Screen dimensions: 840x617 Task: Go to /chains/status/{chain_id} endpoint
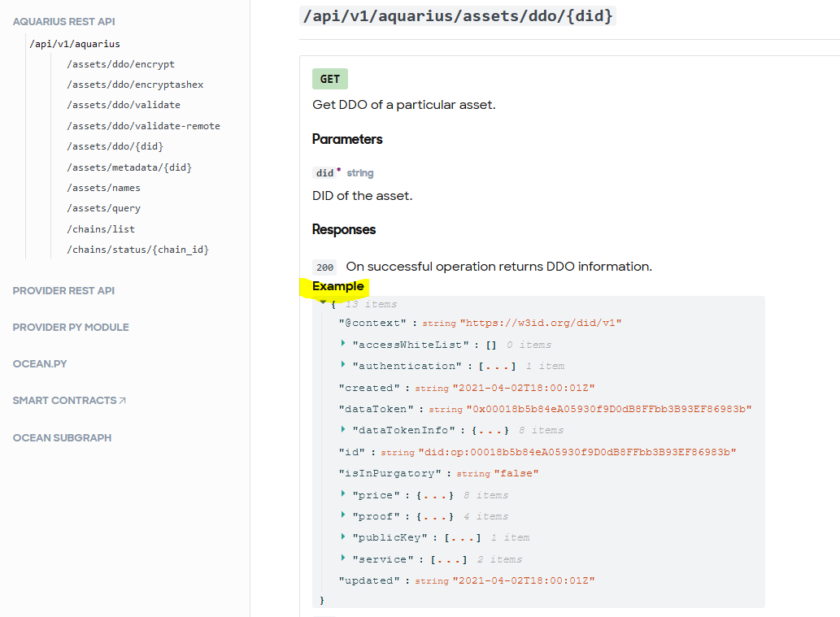coord(137,250)
